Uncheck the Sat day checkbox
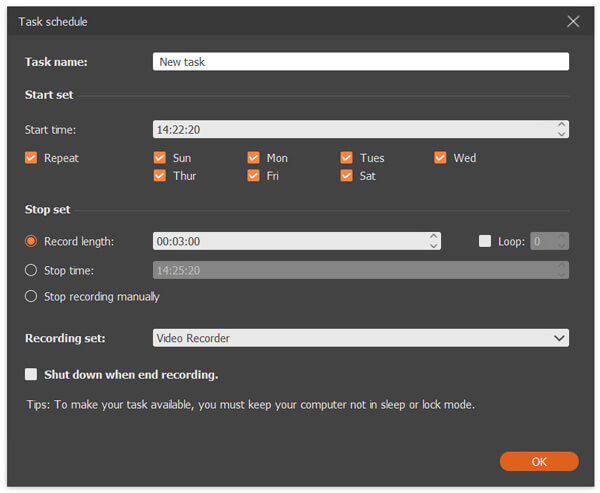 346,176
